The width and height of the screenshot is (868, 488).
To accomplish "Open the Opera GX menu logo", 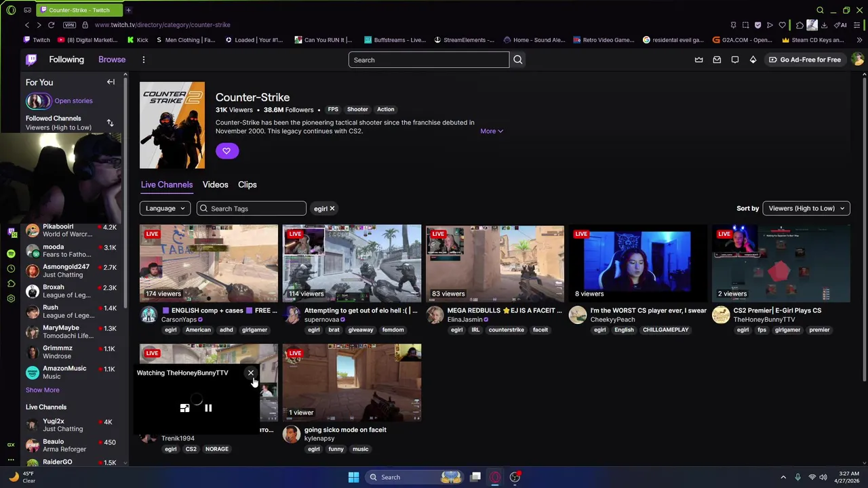I will [11, 10].
